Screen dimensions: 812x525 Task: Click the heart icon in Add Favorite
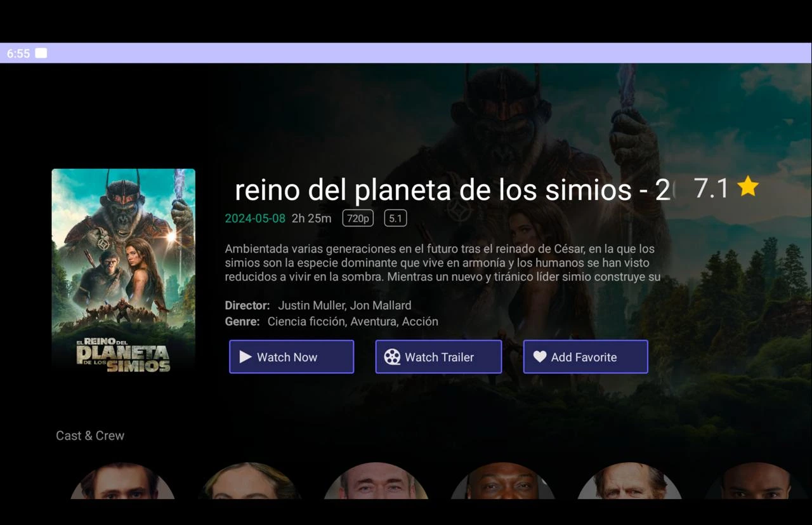[539, 357]
